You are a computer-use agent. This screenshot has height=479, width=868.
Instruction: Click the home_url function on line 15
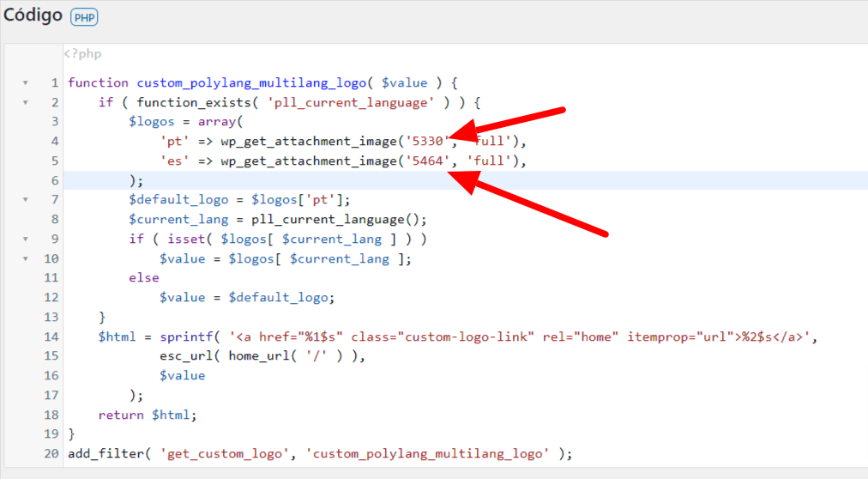(259, 356)
